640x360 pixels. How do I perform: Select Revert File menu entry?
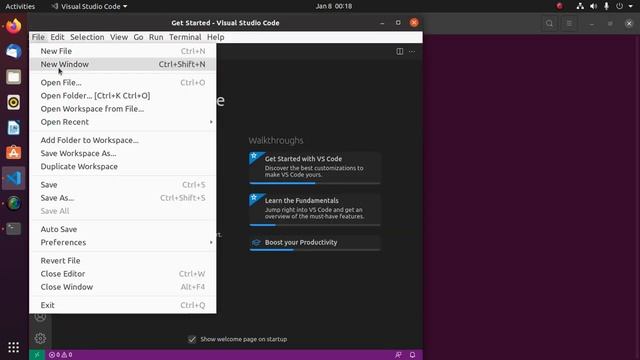point(122,260)
